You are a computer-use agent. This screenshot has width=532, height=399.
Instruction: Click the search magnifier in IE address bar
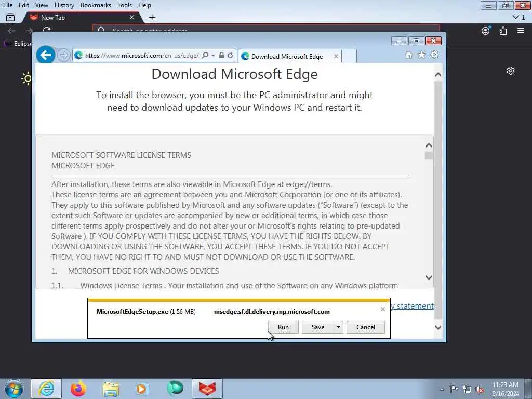click(205, 55)
